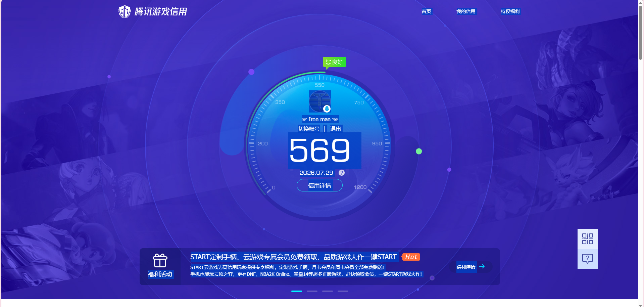The image size is (644, 307).
Task: Click the date text 2026.07.29
Action: [x=316, y=173]
